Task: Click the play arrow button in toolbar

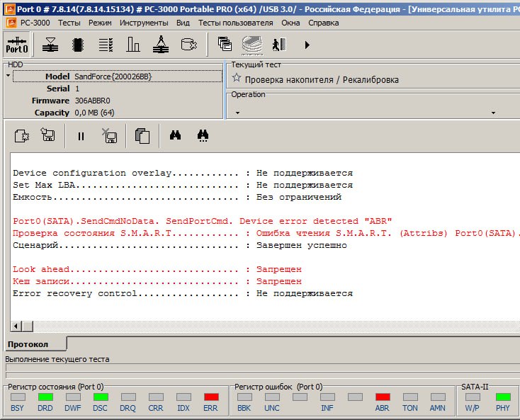Action: pyautogui.click(x=307, y=45)
